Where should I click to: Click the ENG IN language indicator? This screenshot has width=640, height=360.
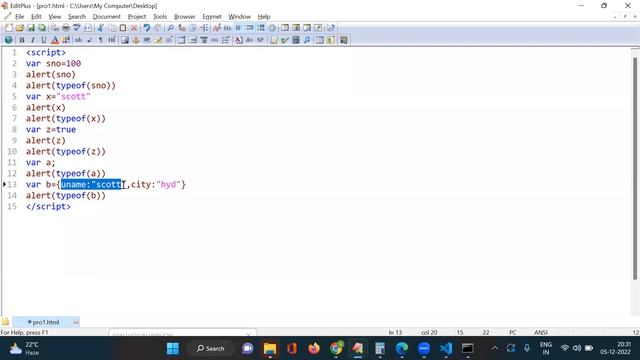pyautogui.click(x=546, y=348)
